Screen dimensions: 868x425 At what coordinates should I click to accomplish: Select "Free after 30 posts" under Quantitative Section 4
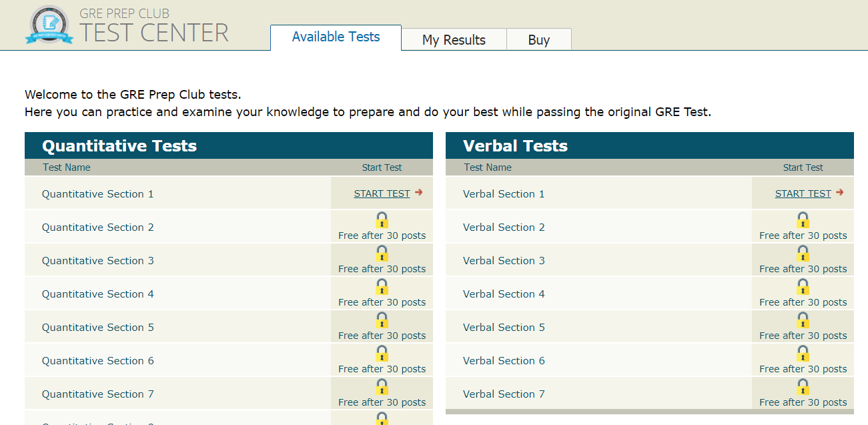382,302
